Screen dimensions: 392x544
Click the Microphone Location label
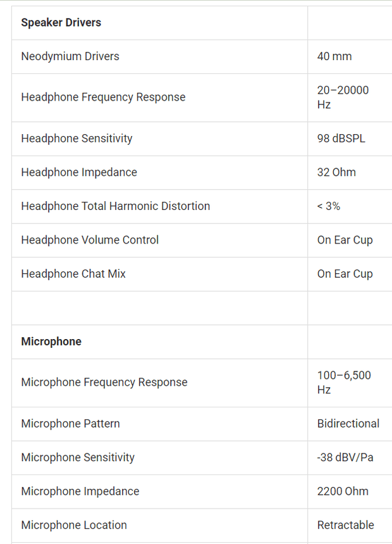tap(74, 525)
